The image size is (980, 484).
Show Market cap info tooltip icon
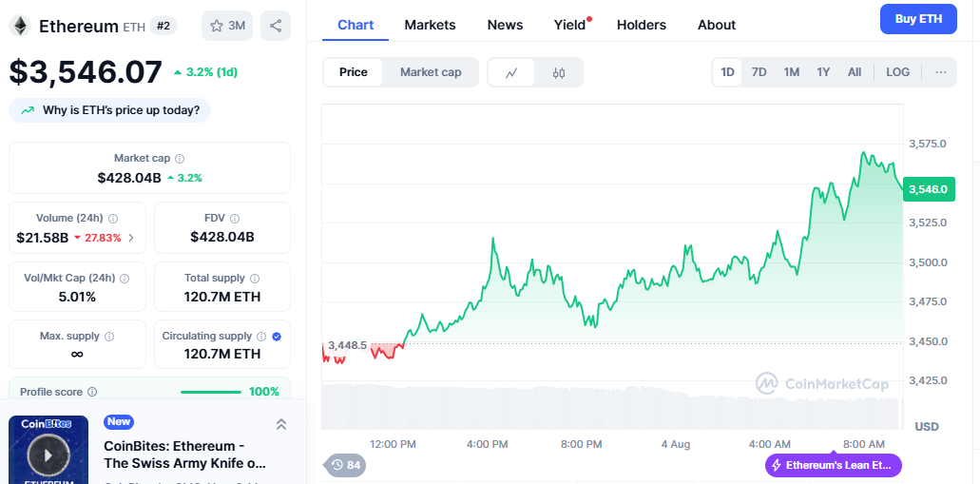(180, 159)
